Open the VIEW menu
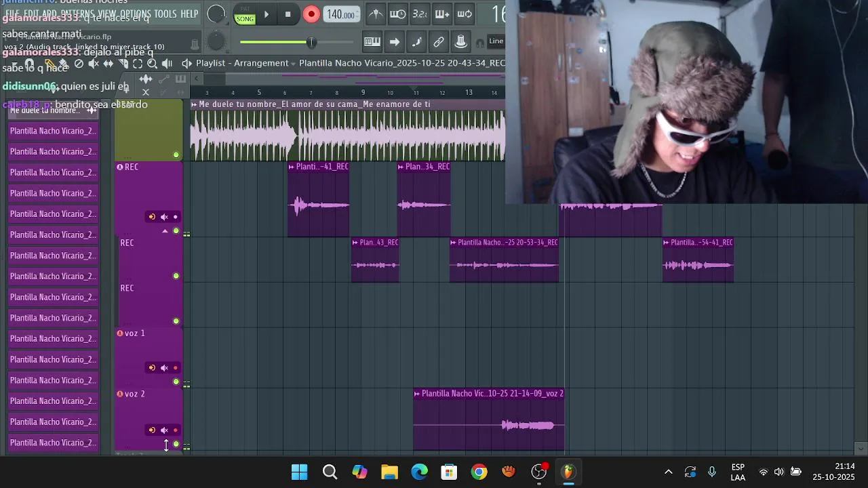868x488 pixels. tap(107, 14)
